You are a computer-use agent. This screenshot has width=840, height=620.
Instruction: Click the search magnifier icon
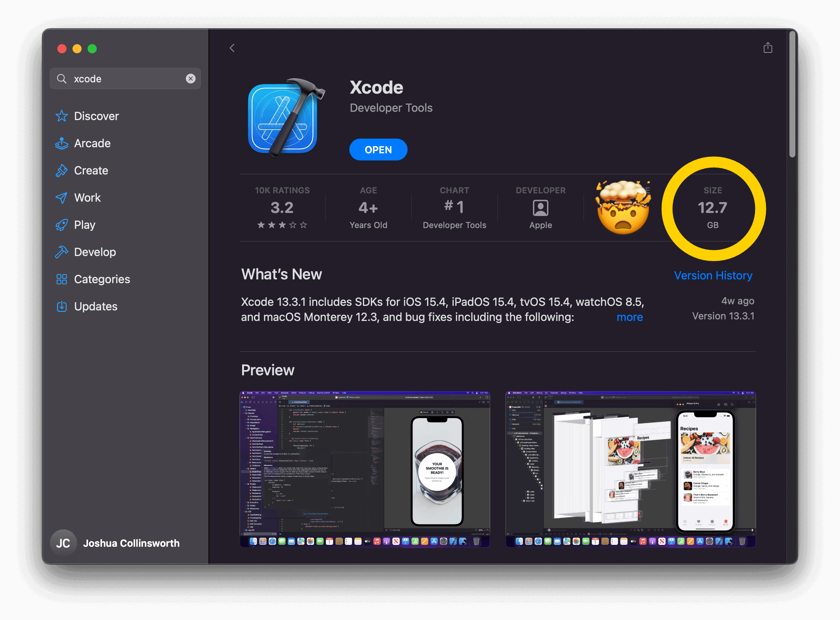click(62, 79)
